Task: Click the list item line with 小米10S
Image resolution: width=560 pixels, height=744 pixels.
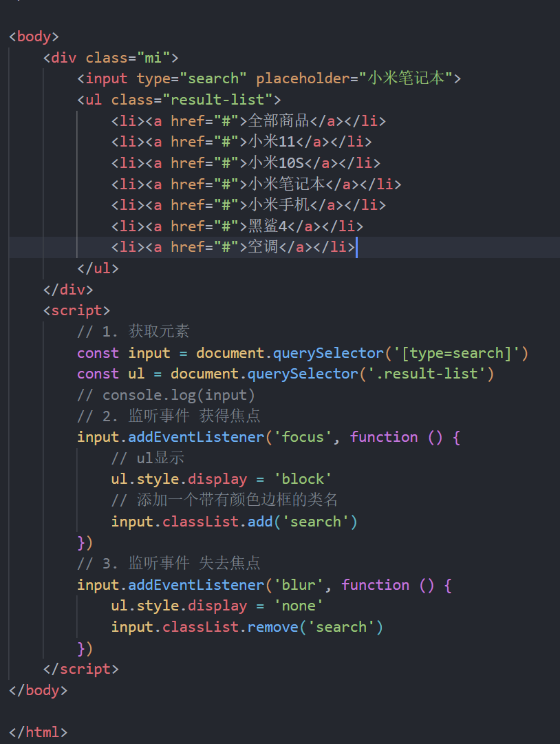Action: [246, 162]
